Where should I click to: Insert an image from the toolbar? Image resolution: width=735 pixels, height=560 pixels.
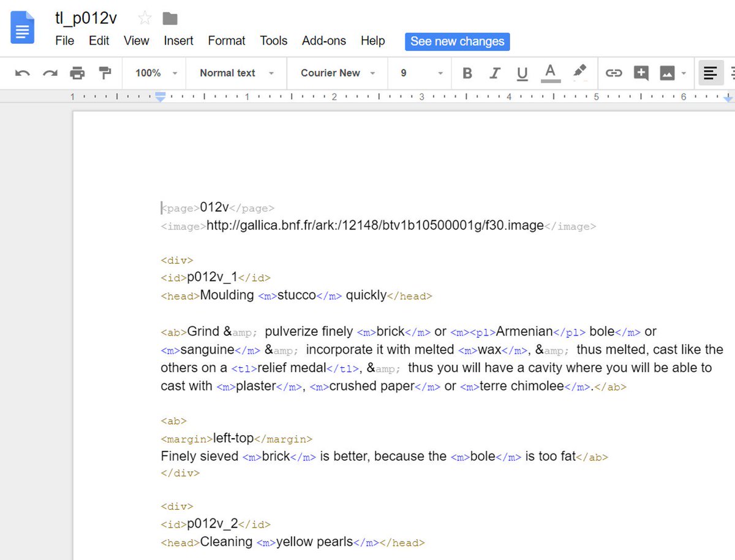click(x=667, y=73)
